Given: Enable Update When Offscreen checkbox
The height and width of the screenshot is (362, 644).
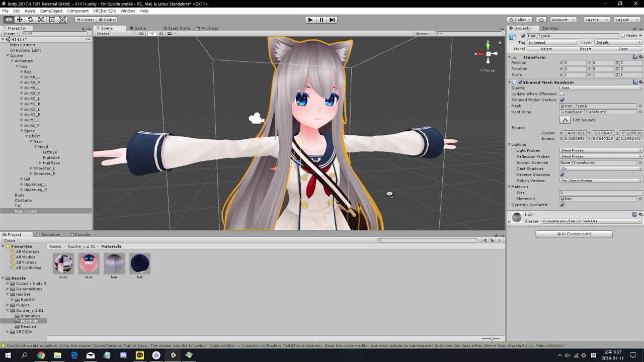Looking at the screenshot, I should (562, 94).
